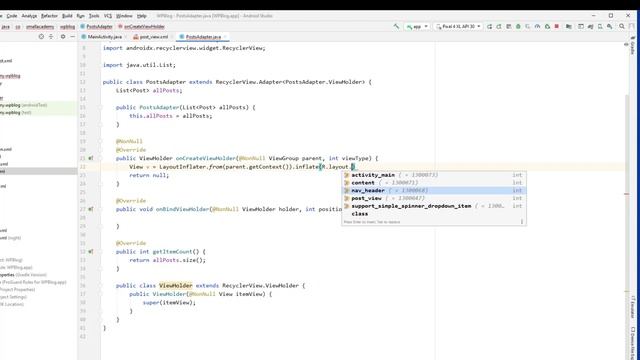Close the PostsAdapter.java tab
The image size is (640, 360).
pos(225,37)
